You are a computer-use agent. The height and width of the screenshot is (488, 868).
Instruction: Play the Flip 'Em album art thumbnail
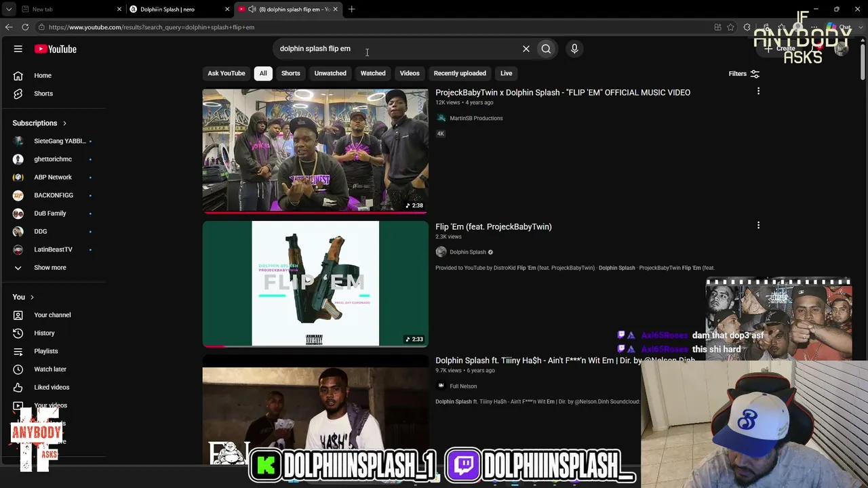point(315,284)
